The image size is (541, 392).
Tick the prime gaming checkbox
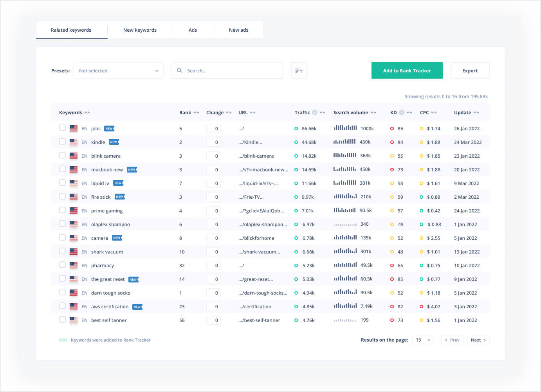point(62,210)
